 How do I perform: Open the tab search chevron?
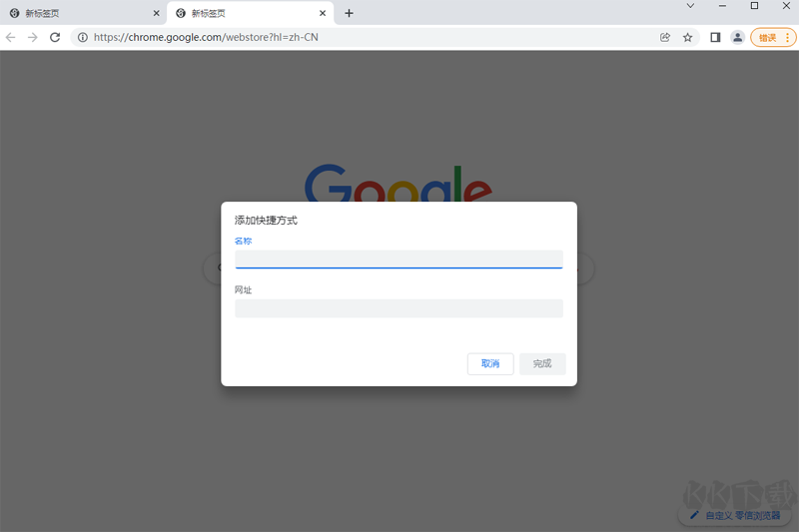coord(690,6)
